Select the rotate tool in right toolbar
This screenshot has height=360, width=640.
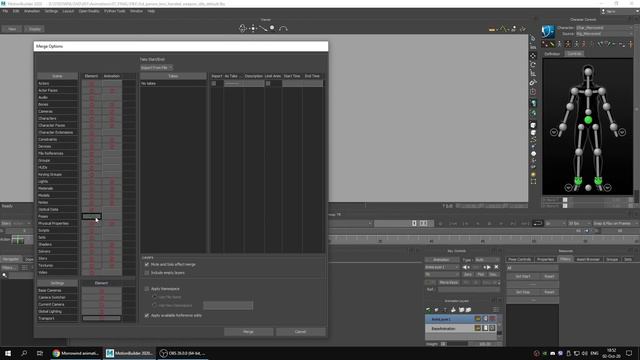pyautogui.click(x=533, y=64)
